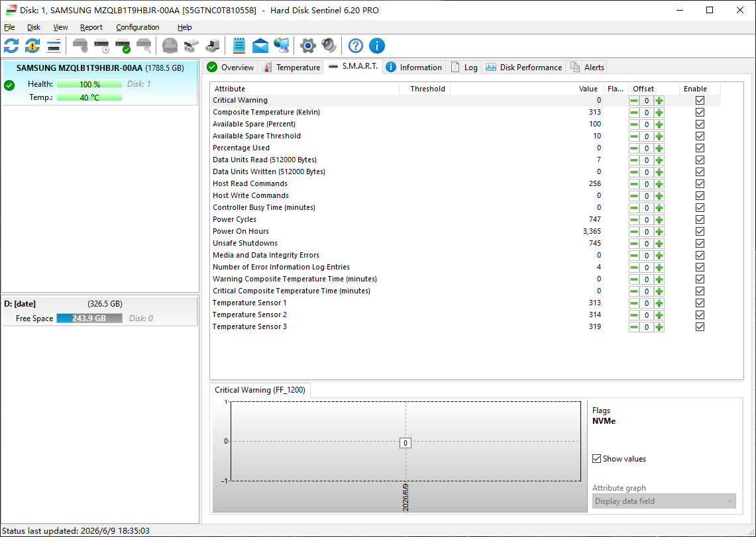Click the blue envelope e-mail icon
756x537 pixels.
[x=260, y=46]
